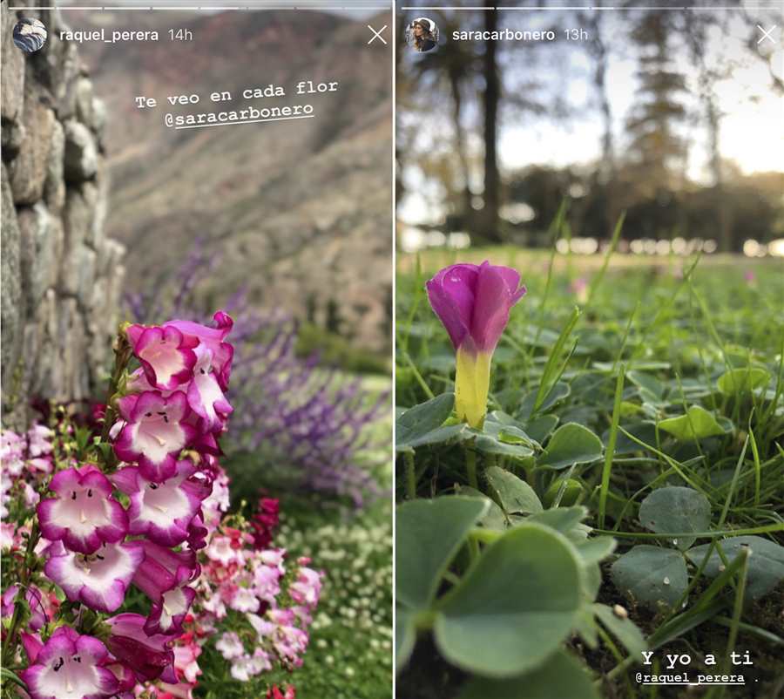784x699 pixels.
Task: Select the last progress segment of saracarbonero story
Action: [733, 8]
